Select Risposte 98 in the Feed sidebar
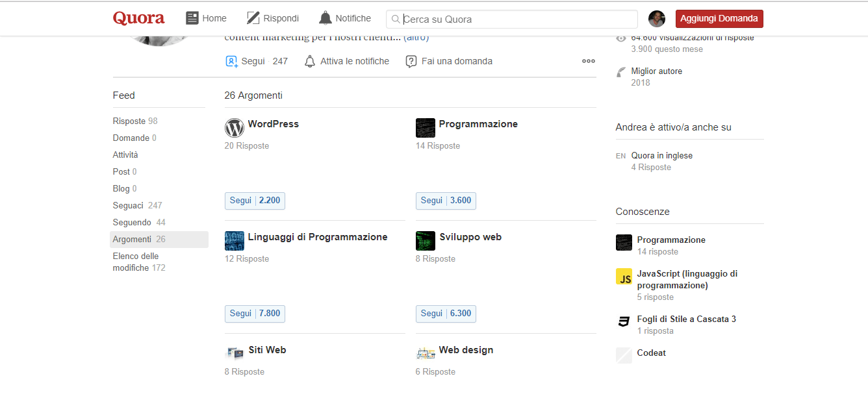The height and width of the screenshot is (411, 868). point(135,121)
